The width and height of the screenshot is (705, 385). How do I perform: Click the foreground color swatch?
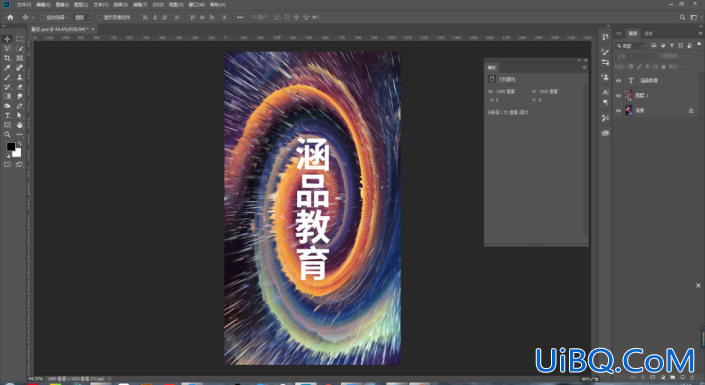(10, 147)
